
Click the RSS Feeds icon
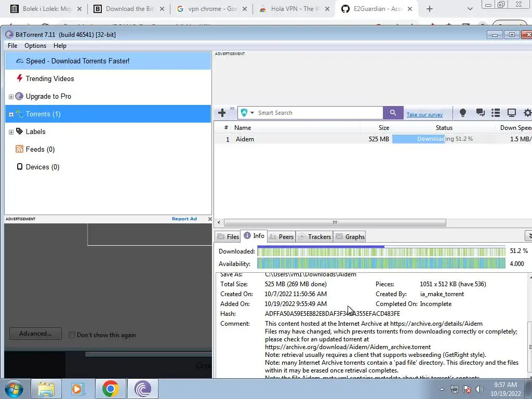tap(19, 149)
